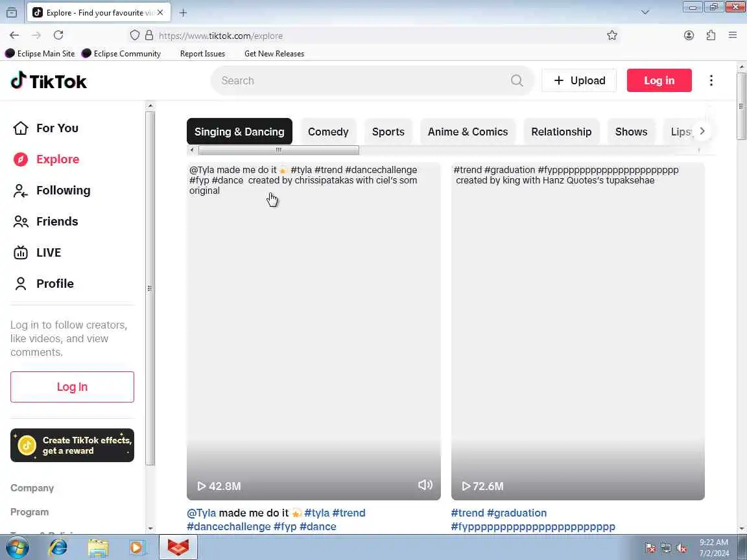Select the Singing & Dancing category tab
747x560 pixels.
(x=239, y=132)
